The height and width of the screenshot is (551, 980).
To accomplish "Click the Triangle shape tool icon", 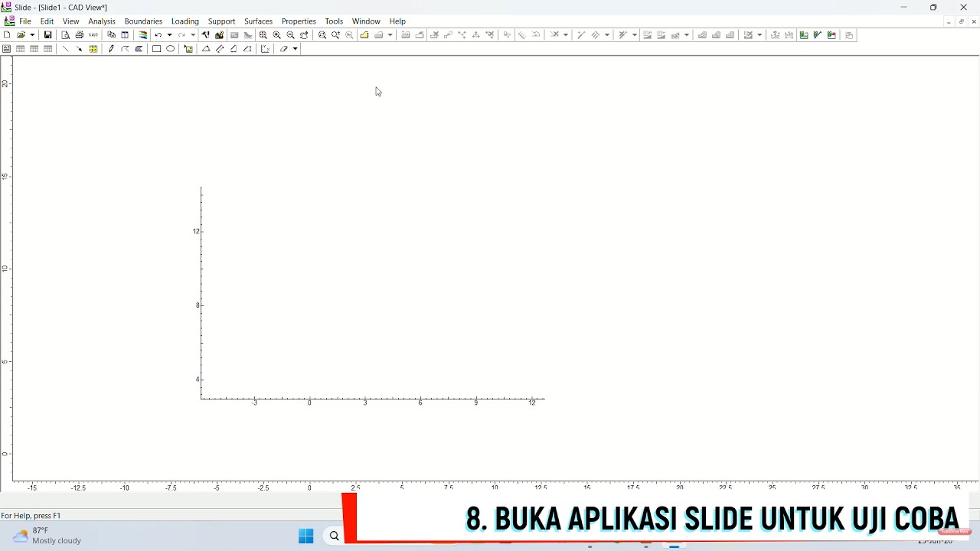I will pos(206,49).
